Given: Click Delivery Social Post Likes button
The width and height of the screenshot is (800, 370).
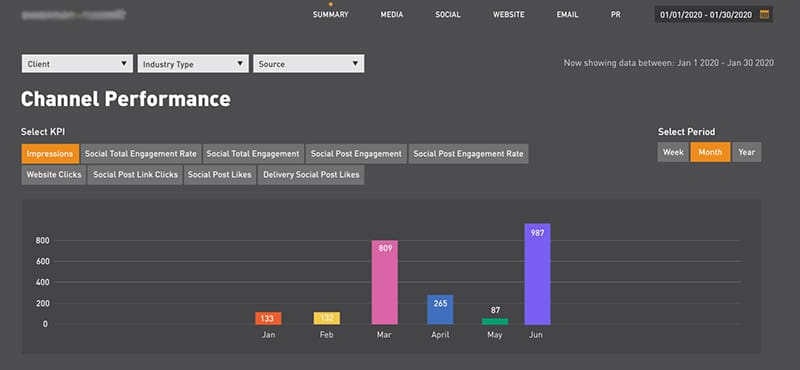Looking at the screenshot, I should pos(311,175).
